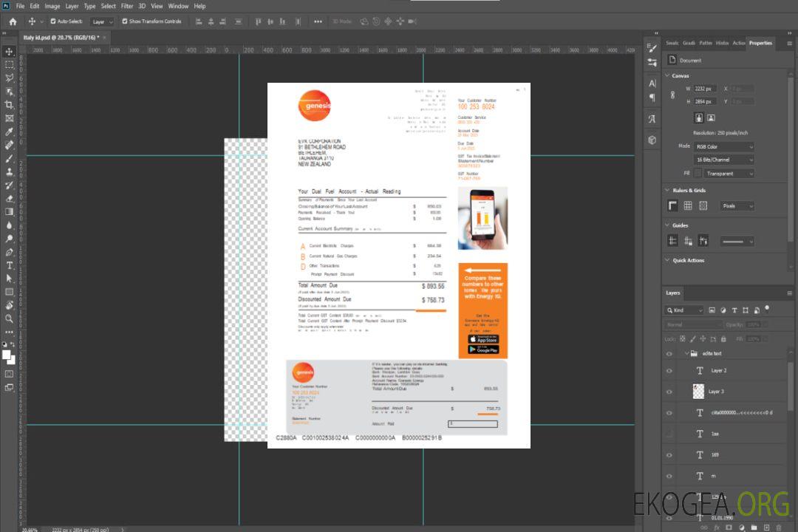Hide the Layer 2 text layer

pos(669,371)
